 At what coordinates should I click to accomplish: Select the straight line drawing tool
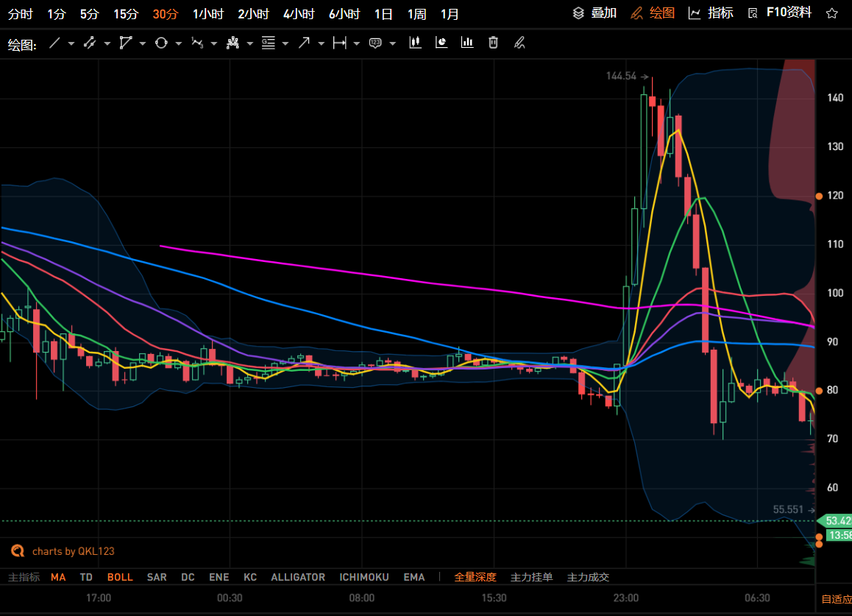54,43
